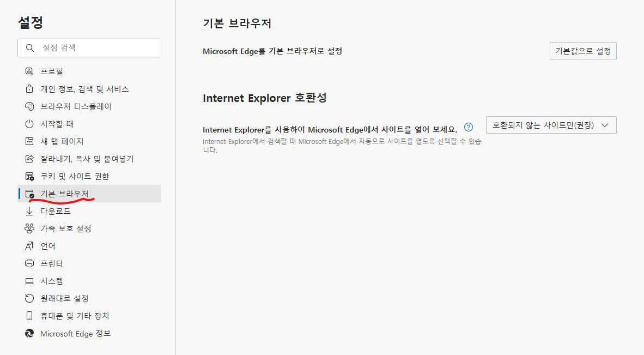Click the Microsoft Edge를 기본 브라우저로 설정 label
644x355 pixels.
pos(272,51)
